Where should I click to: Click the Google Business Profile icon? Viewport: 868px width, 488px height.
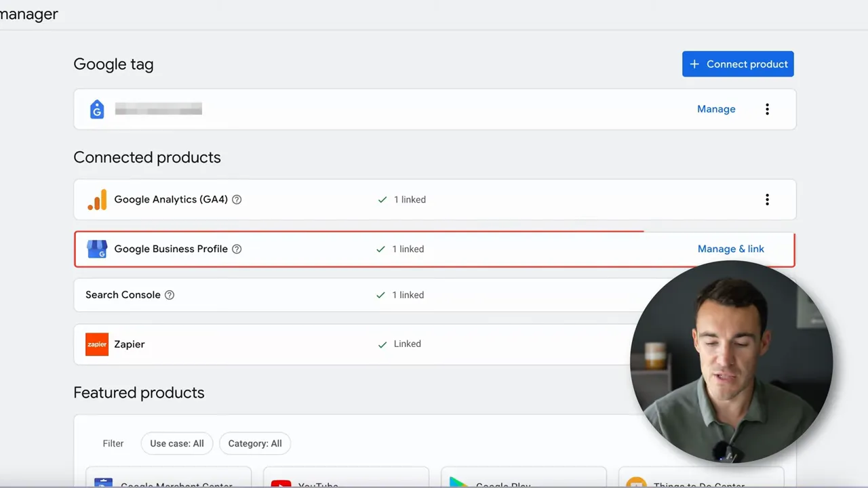pyautogui.click(x=97, y=249)
